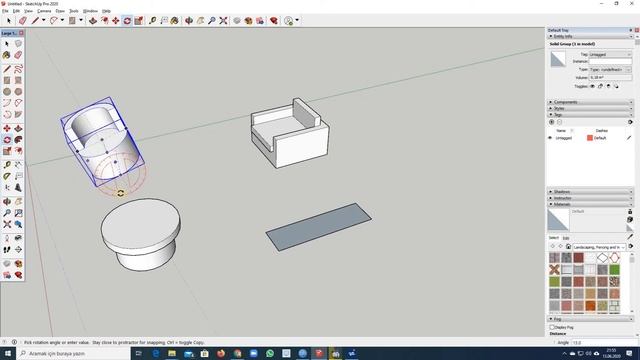Select the Circle tool in left toolbar

[7, 92]
